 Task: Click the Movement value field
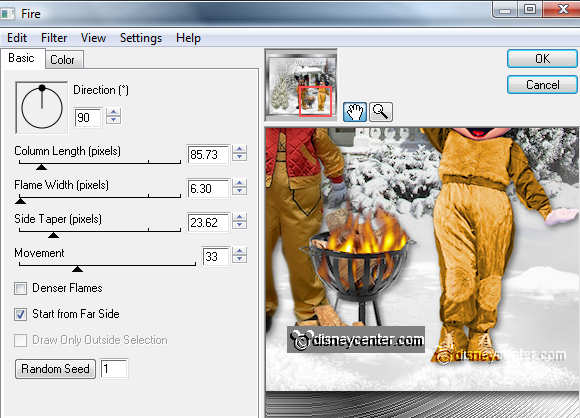(216, 257)
